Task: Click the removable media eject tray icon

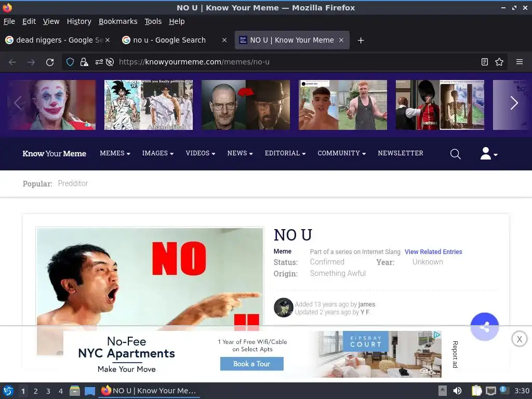Action: click(x=443, y=391)
